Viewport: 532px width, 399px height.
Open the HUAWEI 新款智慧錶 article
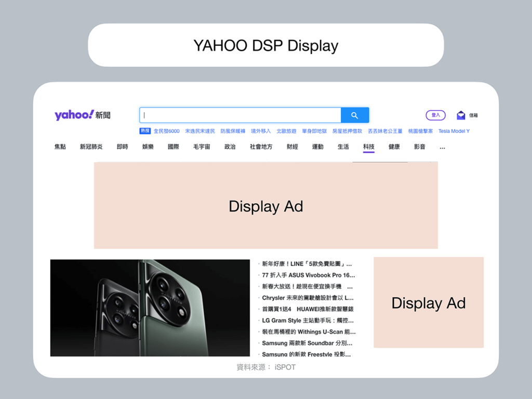click(x=307, y=309)
